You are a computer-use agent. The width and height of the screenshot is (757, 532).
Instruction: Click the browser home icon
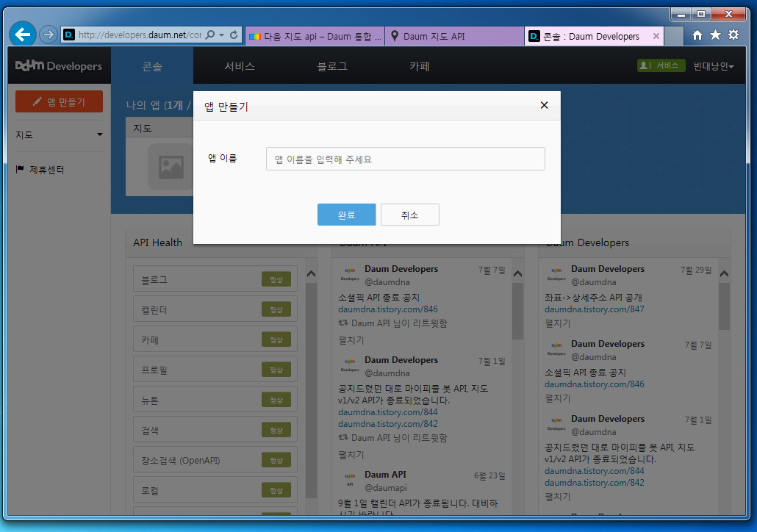click(696, 34)
